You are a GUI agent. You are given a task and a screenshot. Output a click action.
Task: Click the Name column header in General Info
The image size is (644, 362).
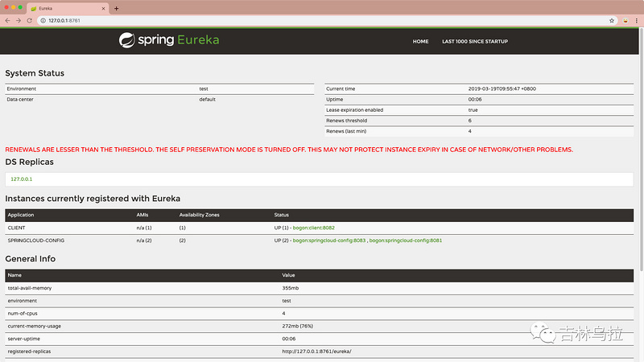pyautogui.click(x=14, y=275)
